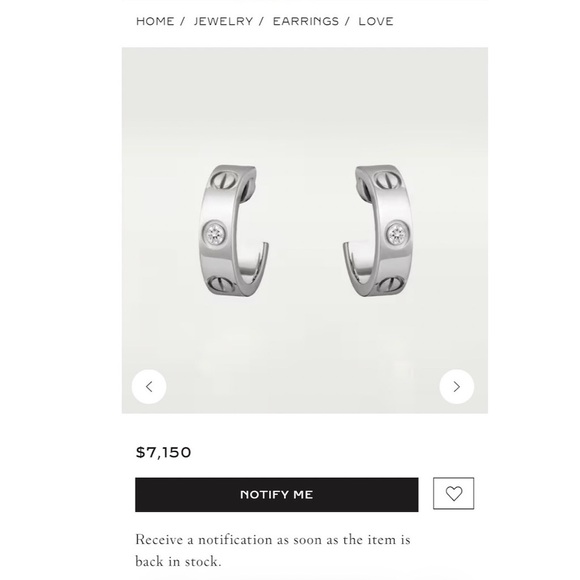
Task: Select the right earring in product photo
Action: pos(378,231)
